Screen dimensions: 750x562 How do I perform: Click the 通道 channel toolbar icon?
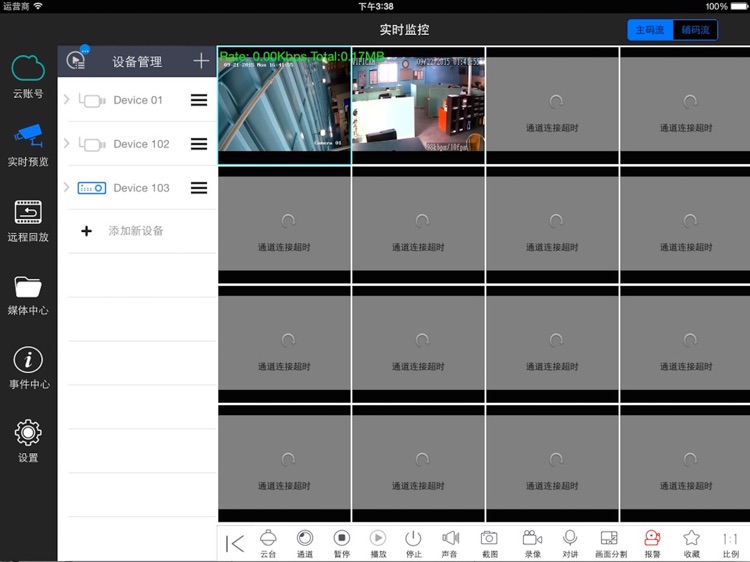point(305,544)
